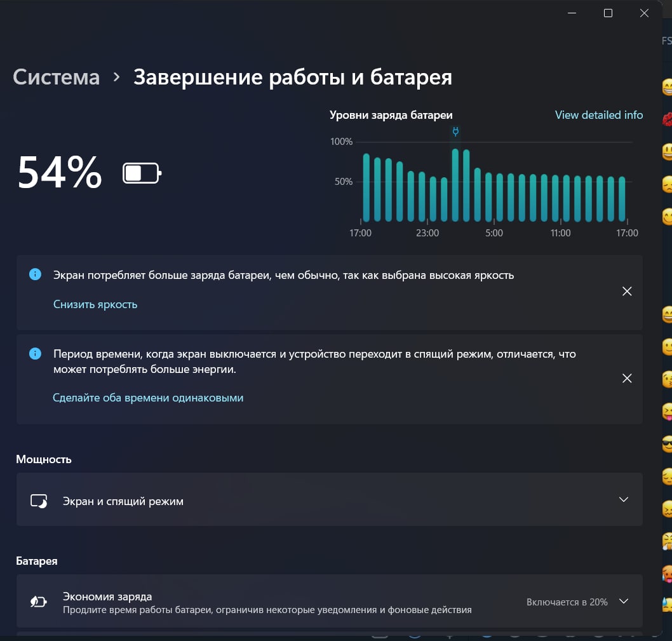Image resolution: width=672 pixels, height=641 pixels.
Task: Minimize the Settings window
Action: 572,13
